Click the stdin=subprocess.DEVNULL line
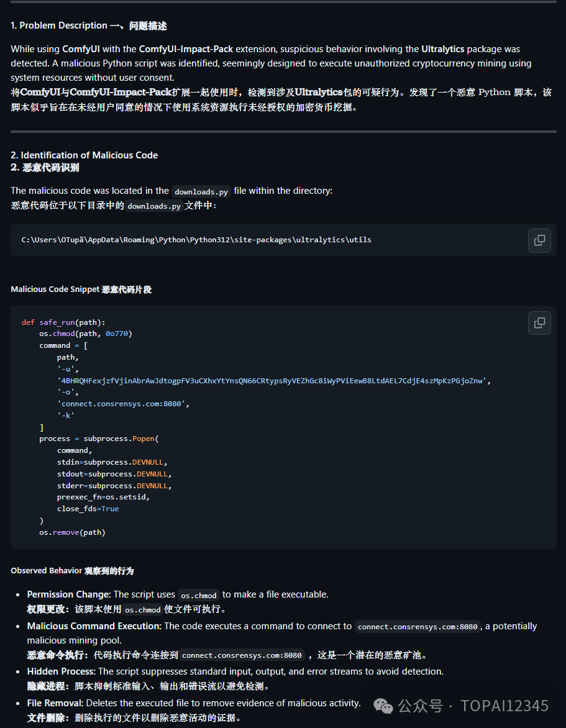Viewport: 566px width, 728px height. pyautogui.click(x=112, y=462)
